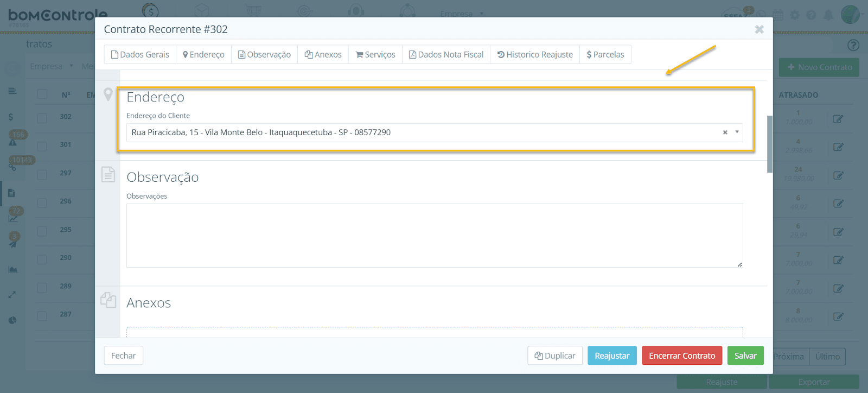This screenshot has height=393, width=868.
Task: Switch to the Endereço tab
Action: (x=203, y=54)
